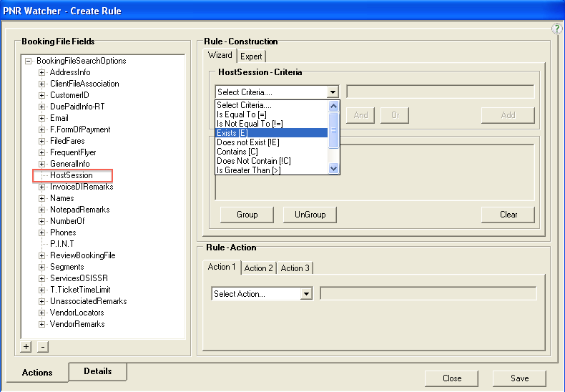Click criteria list scrollbar down arrow
565x392 pixels.
click(x=334, y=168)
